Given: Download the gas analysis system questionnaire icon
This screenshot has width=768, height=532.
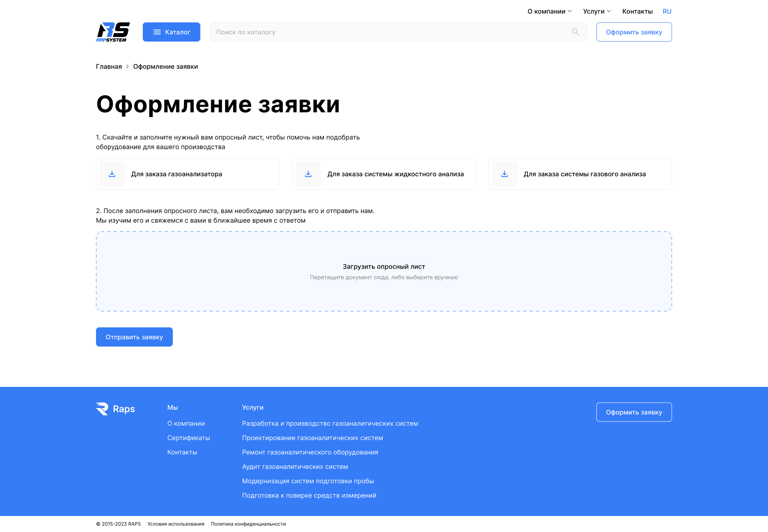Looking at the screenshot, I should [504, 174].
